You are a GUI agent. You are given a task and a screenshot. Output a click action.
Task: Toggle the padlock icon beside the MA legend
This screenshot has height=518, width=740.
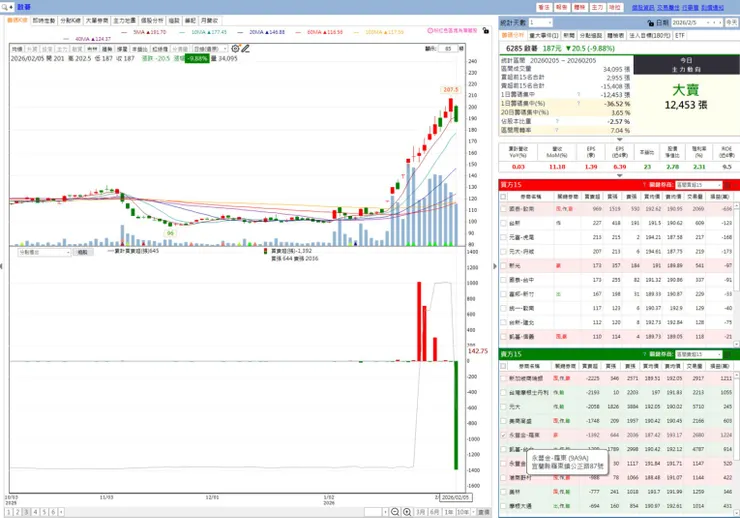click(x=486, y=31)
